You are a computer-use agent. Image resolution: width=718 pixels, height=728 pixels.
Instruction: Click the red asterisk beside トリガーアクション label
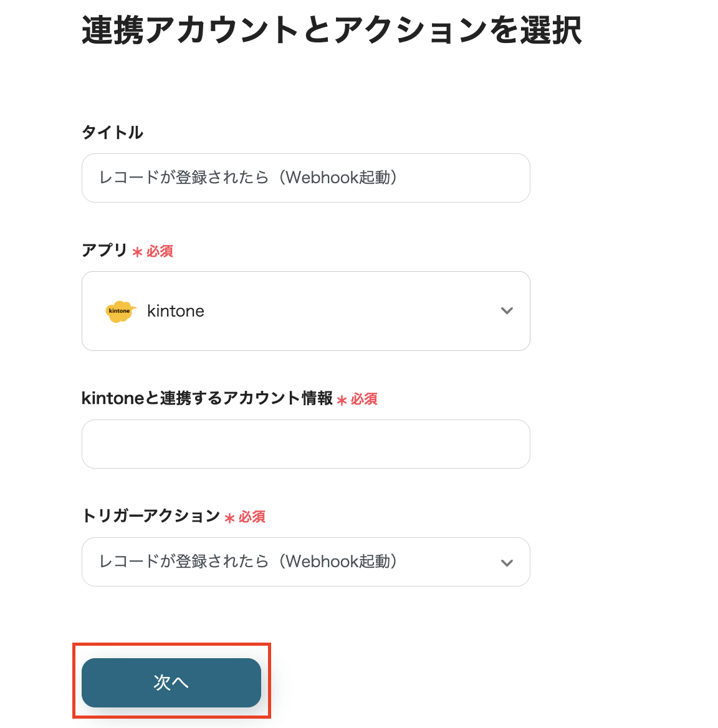229,518
